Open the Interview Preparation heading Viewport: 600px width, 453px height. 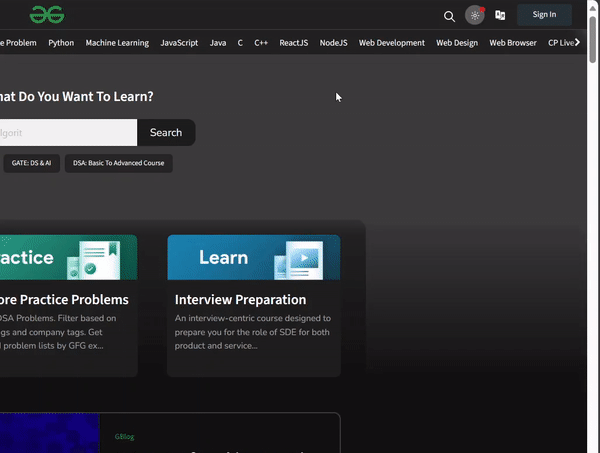pyautogui.click(x=240, y=300)
